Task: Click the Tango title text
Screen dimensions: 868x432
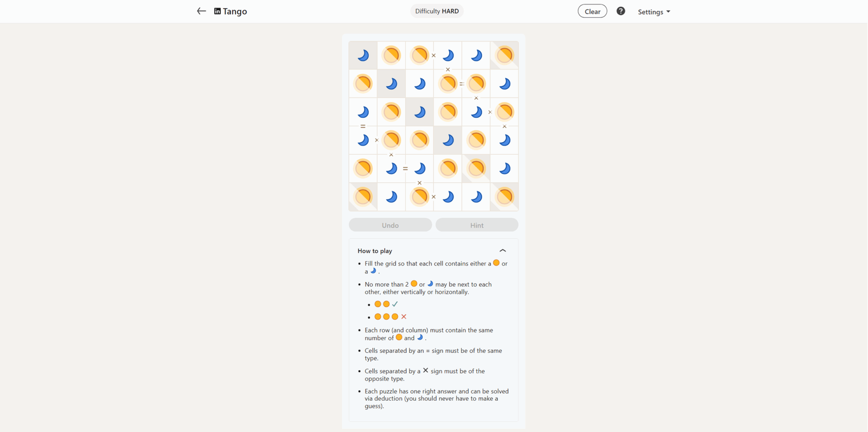Action: point(235,11)
